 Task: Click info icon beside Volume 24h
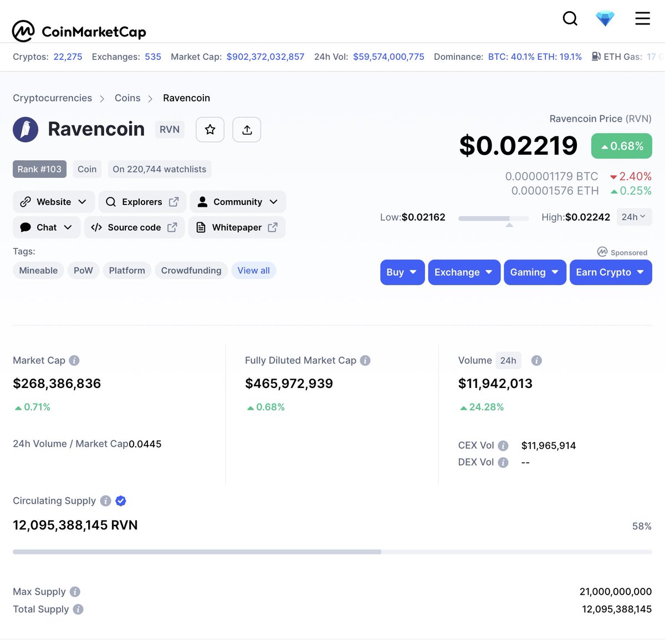tap(536, 360)
